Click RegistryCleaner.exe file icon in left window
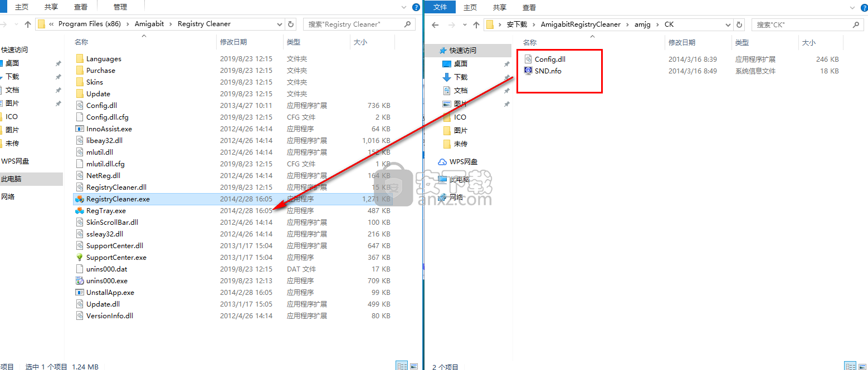 coord(79,199)
